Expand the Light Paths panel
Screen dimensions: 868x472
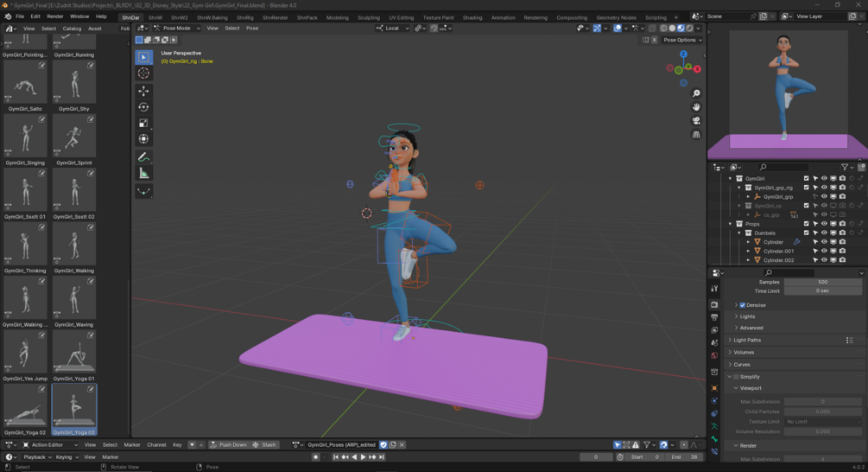point(747,340)
